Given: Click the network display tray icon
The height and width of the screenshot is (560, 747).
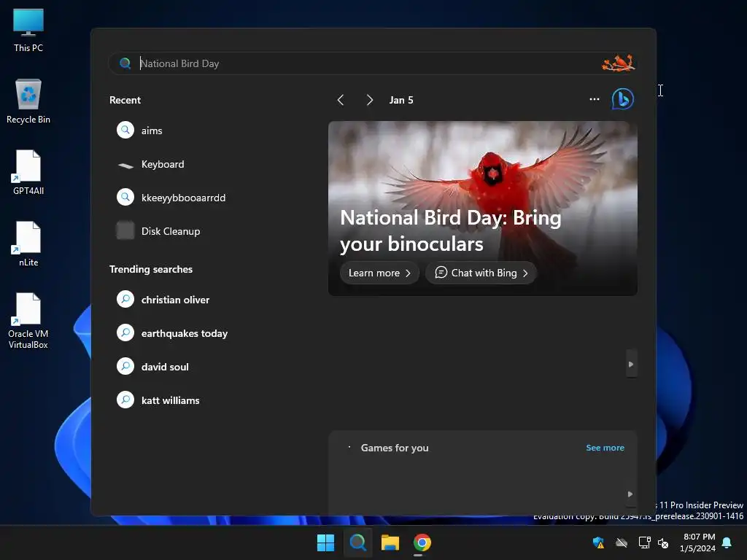Looking at the screenshot, I should [645, 542].
